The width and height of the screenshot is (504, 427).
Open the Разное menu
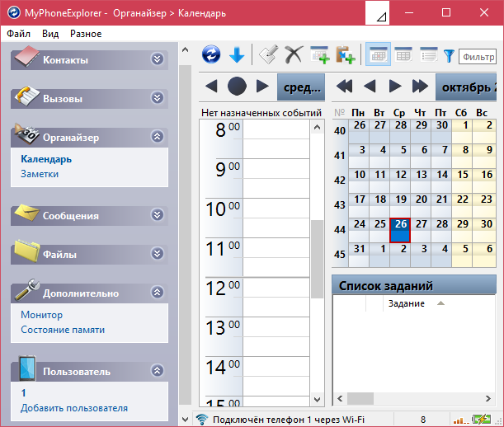coord(86,34)
